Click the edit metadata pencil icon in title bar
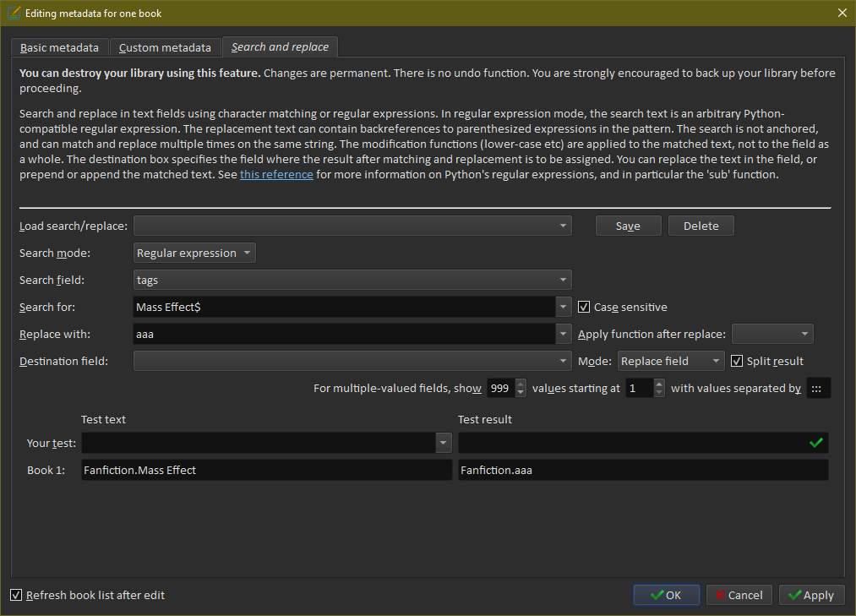Viewport: 856px width, 616px height. tap(14, 13)
